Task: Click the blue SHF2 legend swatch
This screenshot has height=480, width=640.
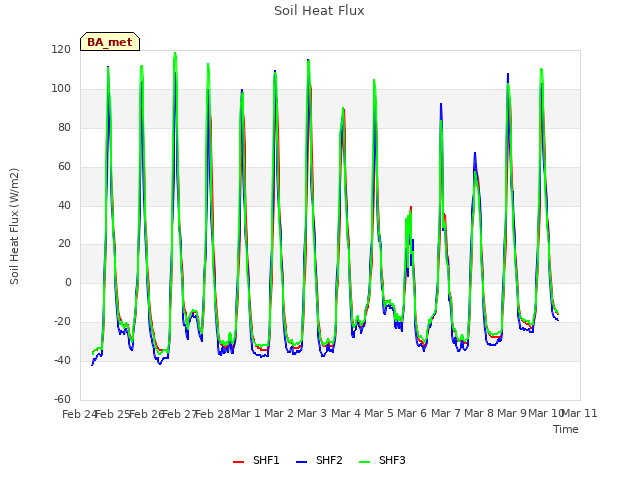Action: coord(301,462)
